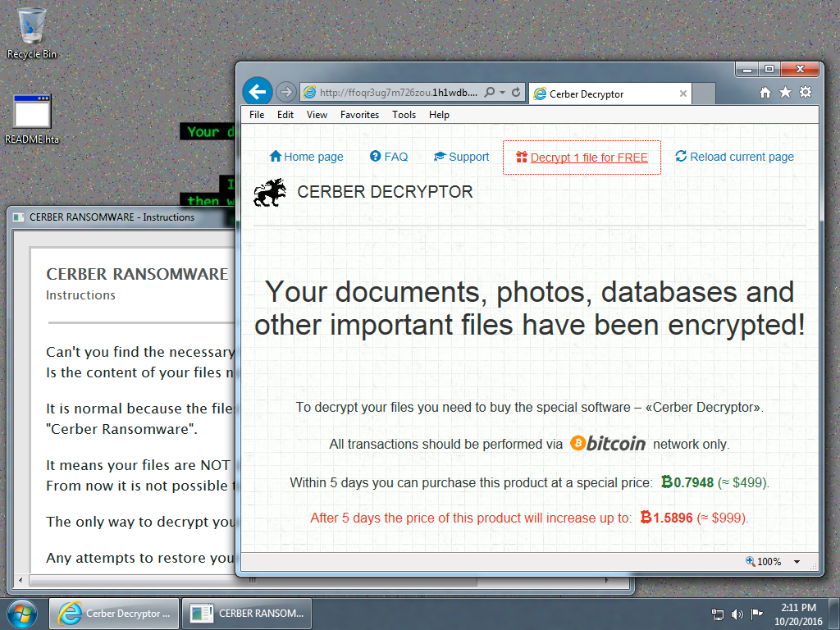Viewport: 840px width, 630px height.
Task: Open the address bar dropdown arrow
Action: click(x=503, y=92)
